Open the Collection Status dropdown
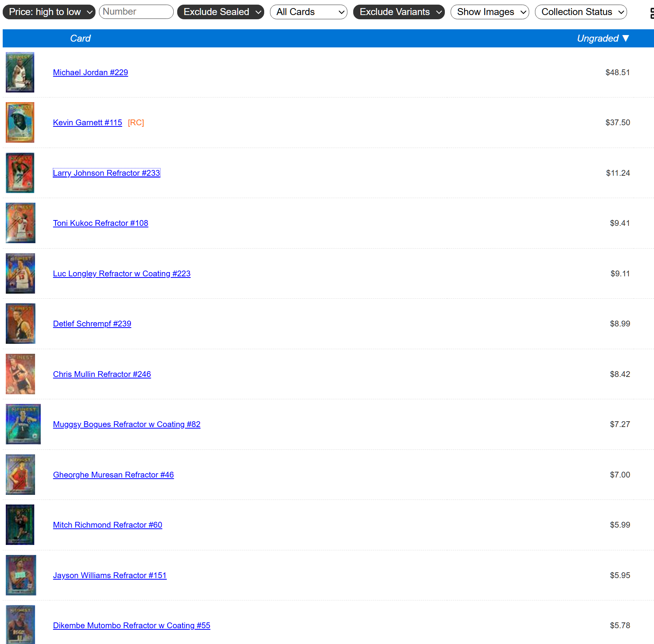 [581, 12]
